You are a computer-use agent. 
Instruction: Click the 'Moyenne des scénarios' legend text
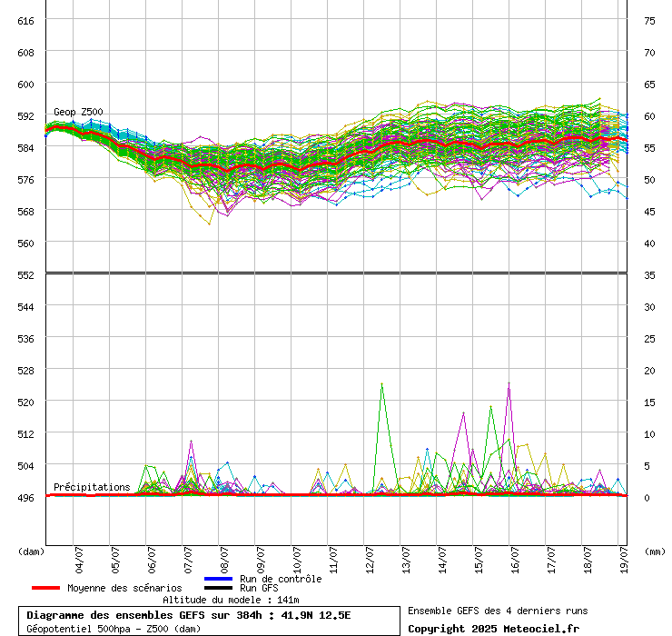(124, 588)
